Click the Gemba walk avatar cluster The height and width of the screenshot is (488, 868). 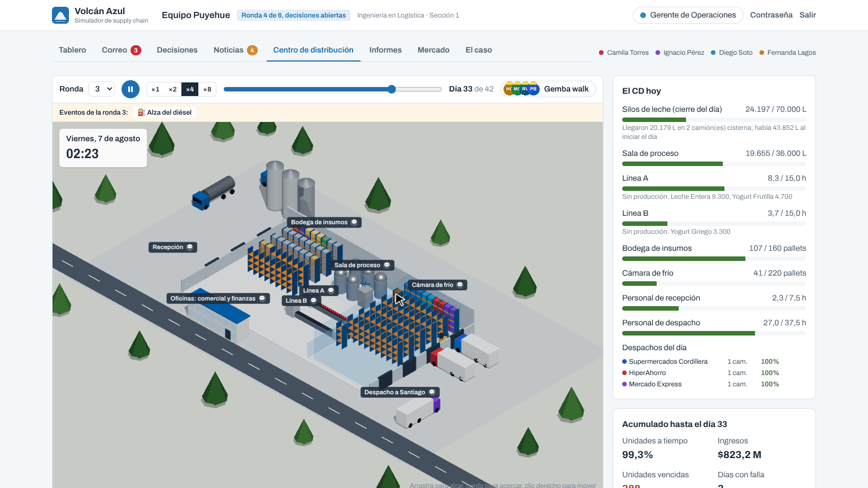point(521,89)
